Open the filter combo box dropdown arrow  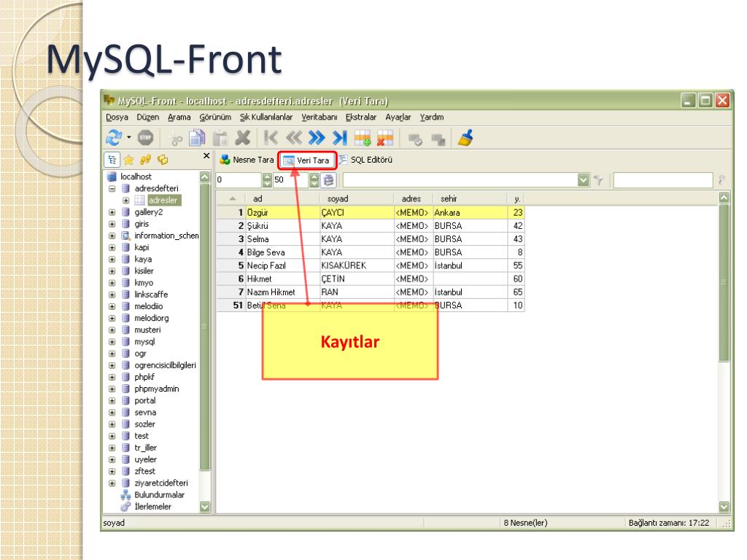tap(583, 180)
